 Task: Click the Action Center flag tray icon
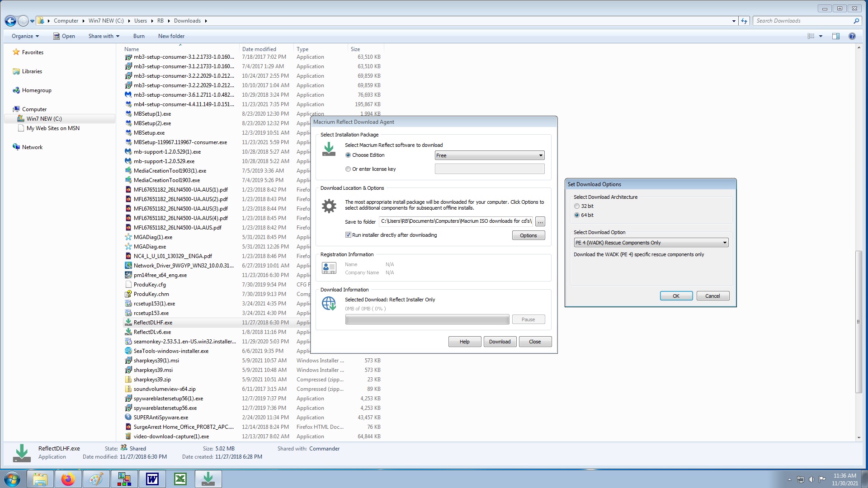click(x=822, y=479)
